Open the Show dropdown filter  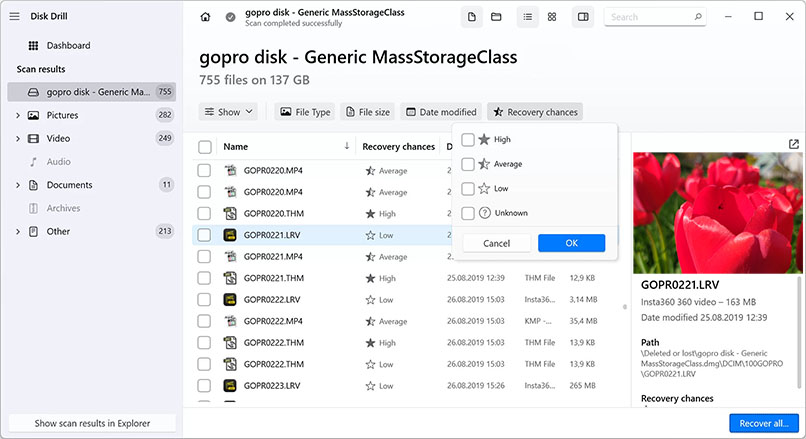click(229, 112)
